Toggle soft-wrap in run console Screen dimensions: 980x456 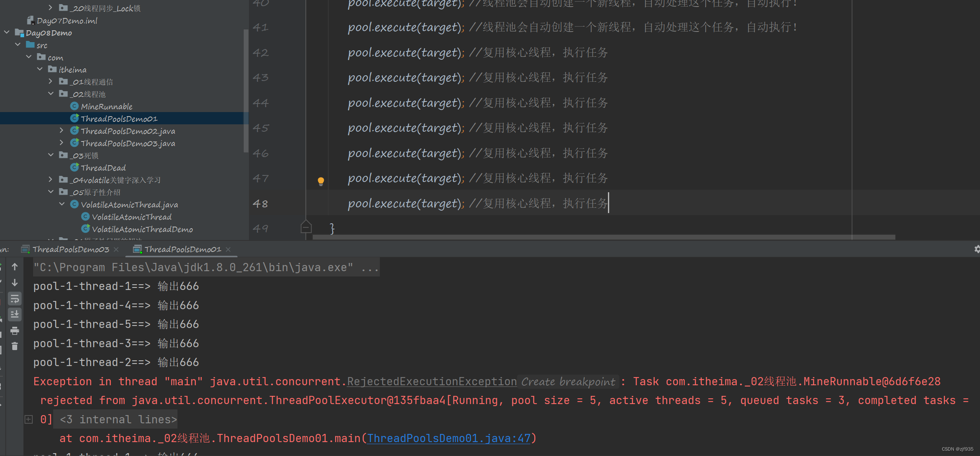[15, 299]
